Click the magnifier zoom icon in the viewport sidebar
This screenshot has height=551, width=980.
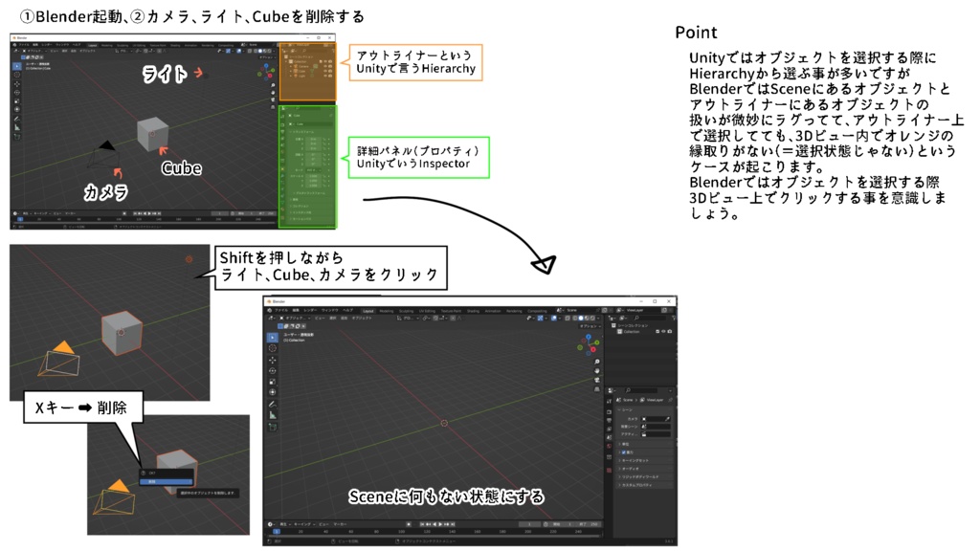click(596, 361)
